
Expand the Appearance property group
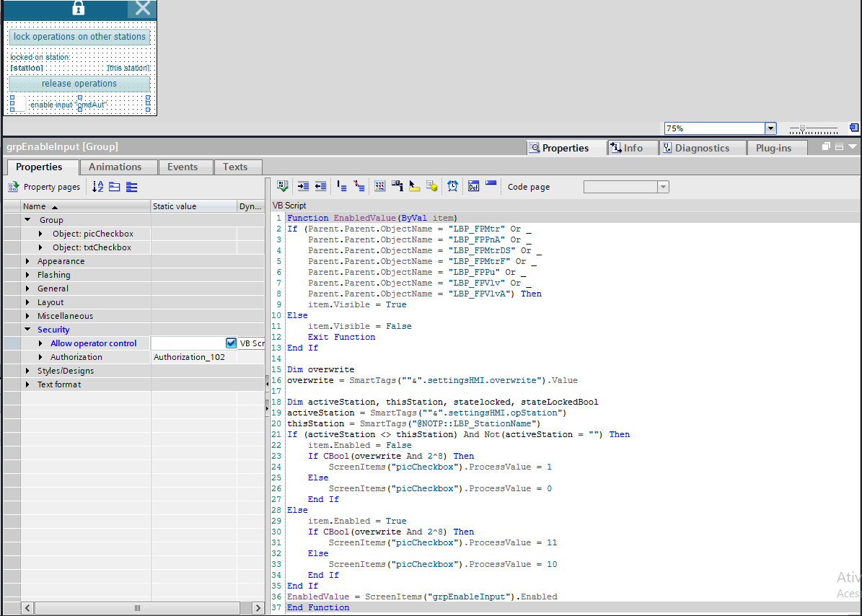28,261
